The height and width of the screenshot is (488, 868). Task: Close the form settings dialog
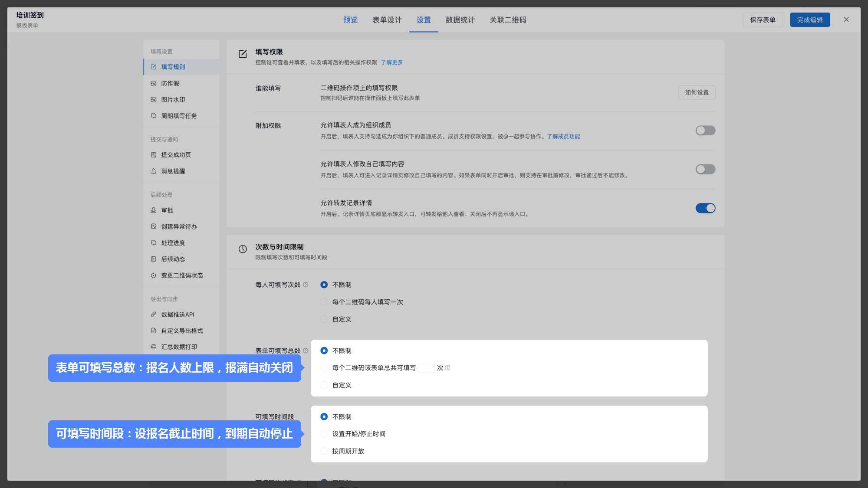point(846,20)
